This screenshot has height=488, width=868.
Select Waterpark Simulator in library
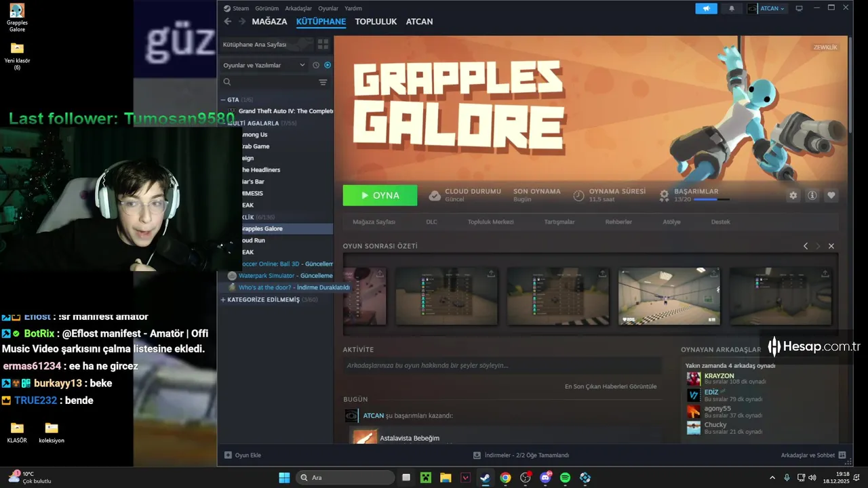point(280,276)
